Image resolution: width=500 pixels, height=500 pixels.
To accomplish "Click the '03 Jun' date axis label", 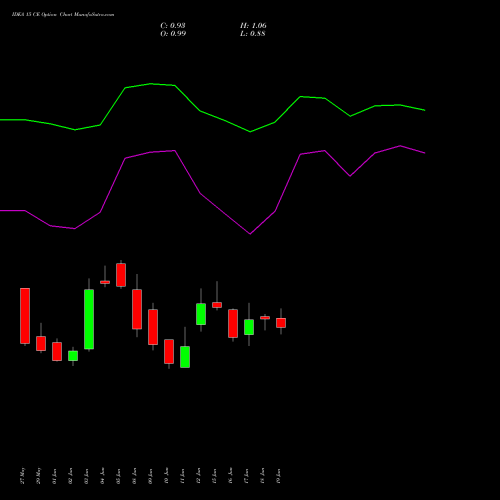I will 87,476.
